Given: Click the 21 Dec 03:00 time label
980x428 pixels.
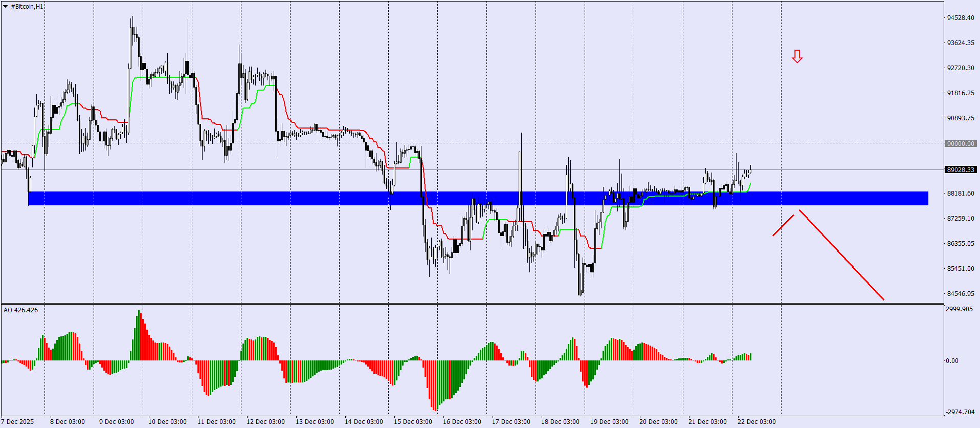Looking at the screenshot, I should pyautogui.click(x=707, y=422).
